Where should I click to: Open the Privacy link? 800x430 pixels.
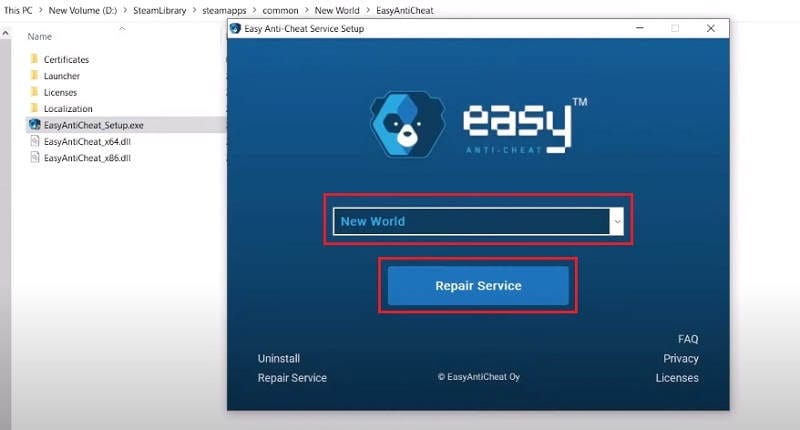[681, 359]
